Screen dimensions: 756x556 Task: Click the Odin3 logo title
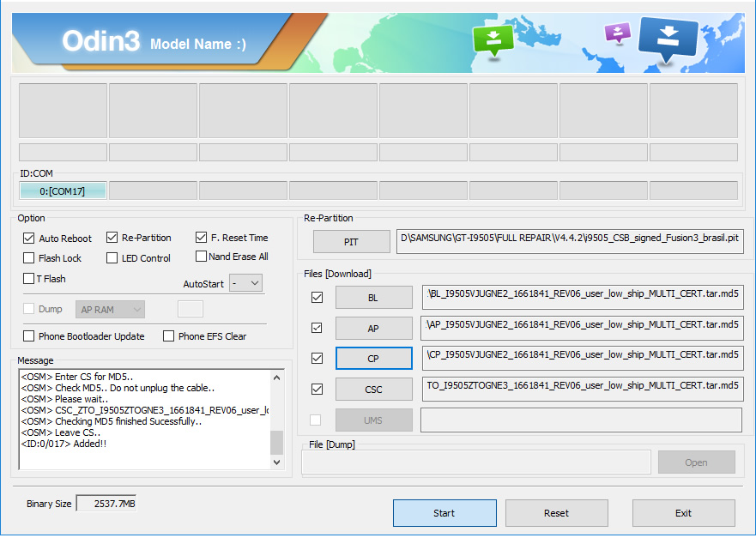pyautogui.click(x=100, y=41)
